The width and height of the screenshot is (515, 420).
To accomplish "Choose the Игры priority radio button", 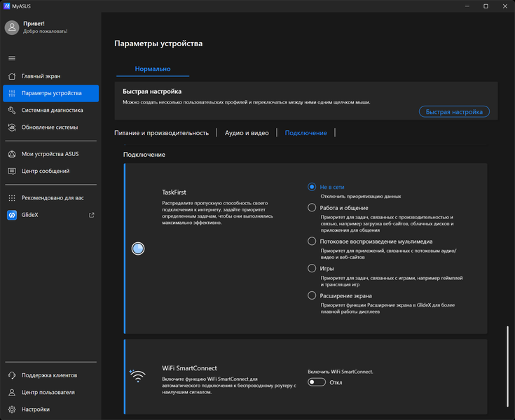I will tap(313, 268).
